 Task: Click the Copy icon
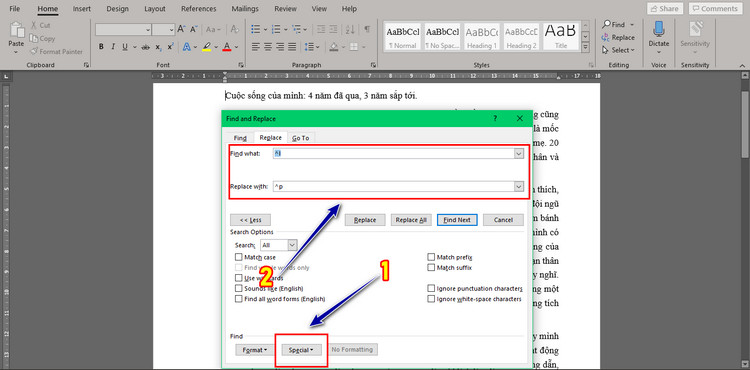pos(33,38)
